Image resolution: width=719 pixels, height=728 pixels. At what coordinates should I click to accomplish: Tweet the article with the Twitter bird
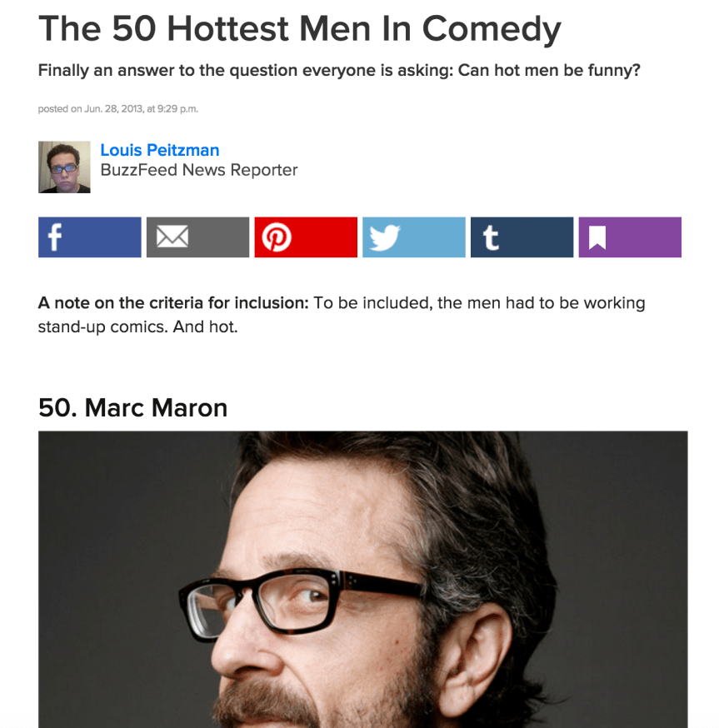414,237
